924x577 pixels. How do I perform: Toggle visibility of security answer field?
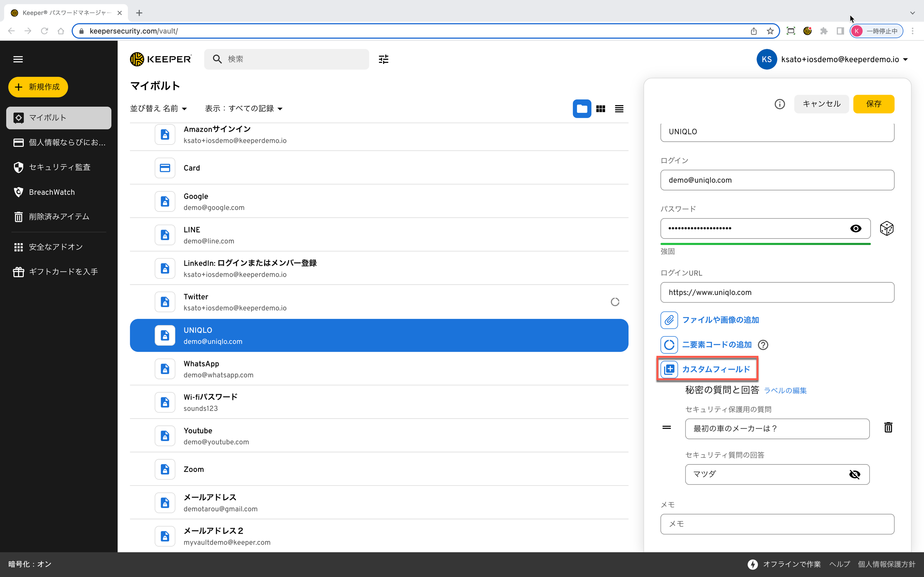coord(854,474)
